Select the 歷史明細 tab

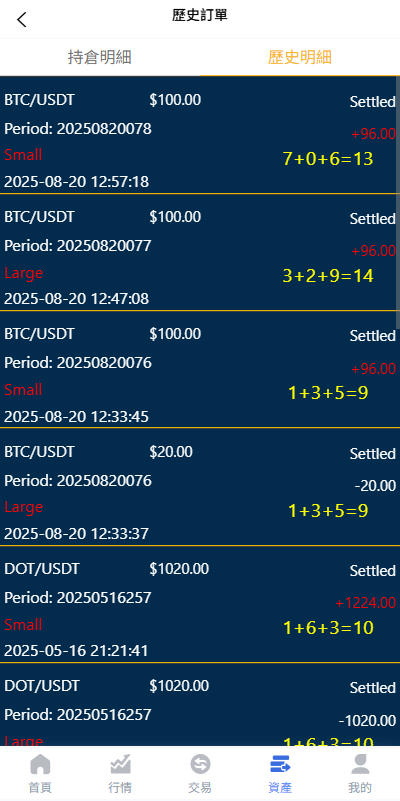[x=300, y=57]
